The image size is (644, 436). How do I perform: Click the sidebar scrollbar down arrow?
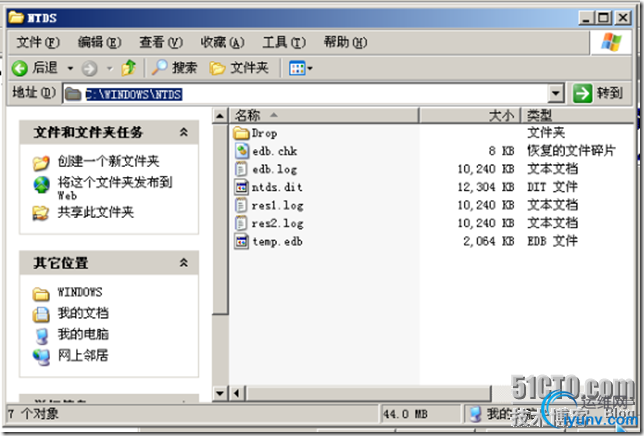click(x=220, y=393)
